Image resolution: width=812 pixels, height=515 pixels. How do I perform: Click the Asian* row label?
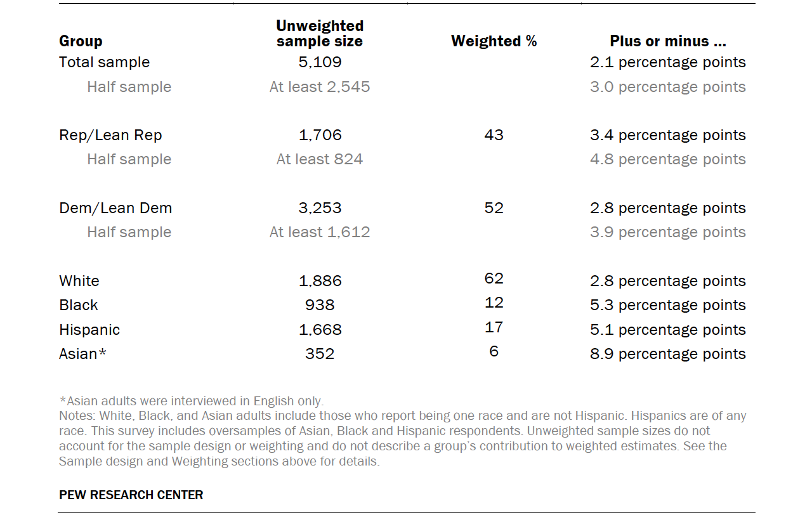point(82,354)
